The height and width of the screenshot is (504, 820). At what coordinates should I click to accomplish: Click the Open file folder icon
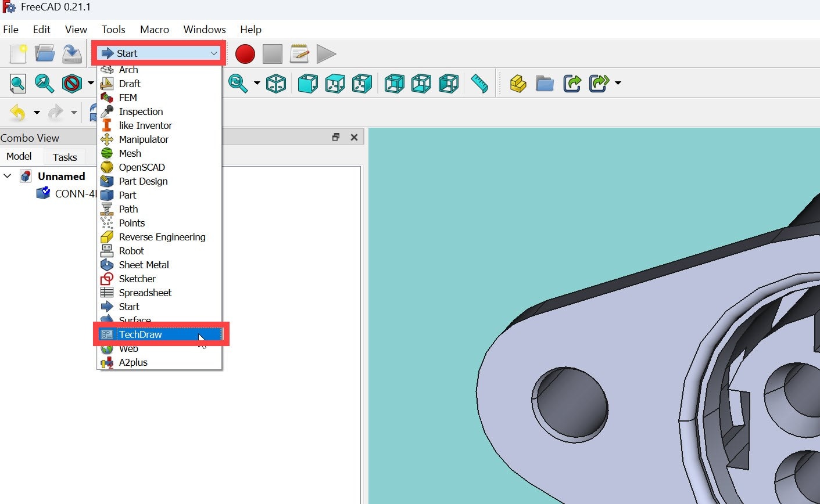click(45, 54)
